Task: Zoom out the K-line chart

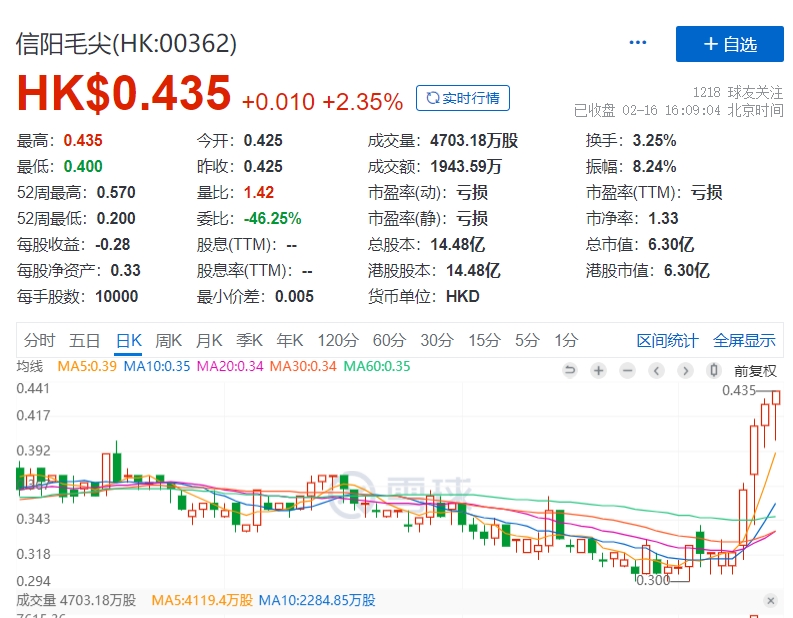Action: pos(627,370)
